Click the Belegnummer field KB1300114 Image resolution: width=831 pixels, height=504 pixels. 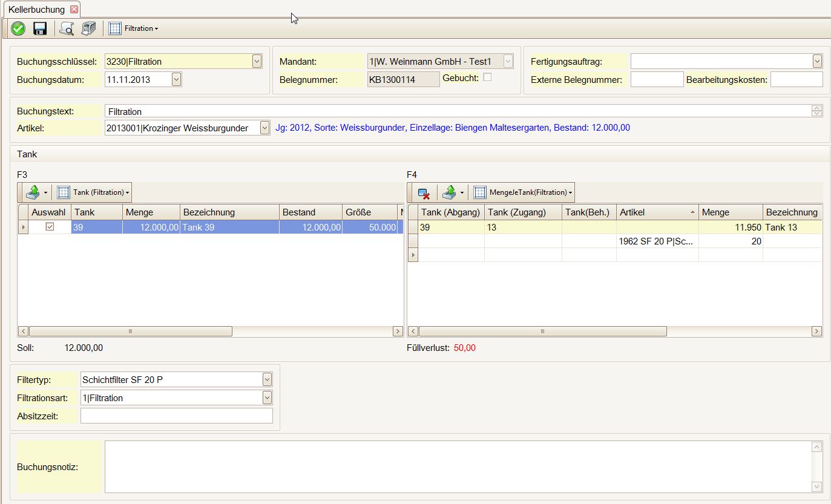[403, 79]
